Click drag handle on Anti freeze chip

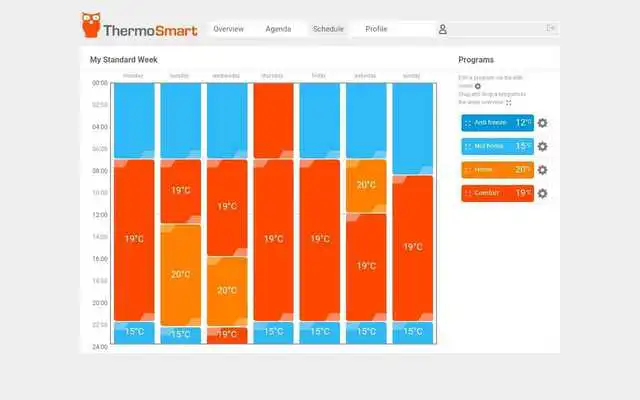(x=468, y=123)
